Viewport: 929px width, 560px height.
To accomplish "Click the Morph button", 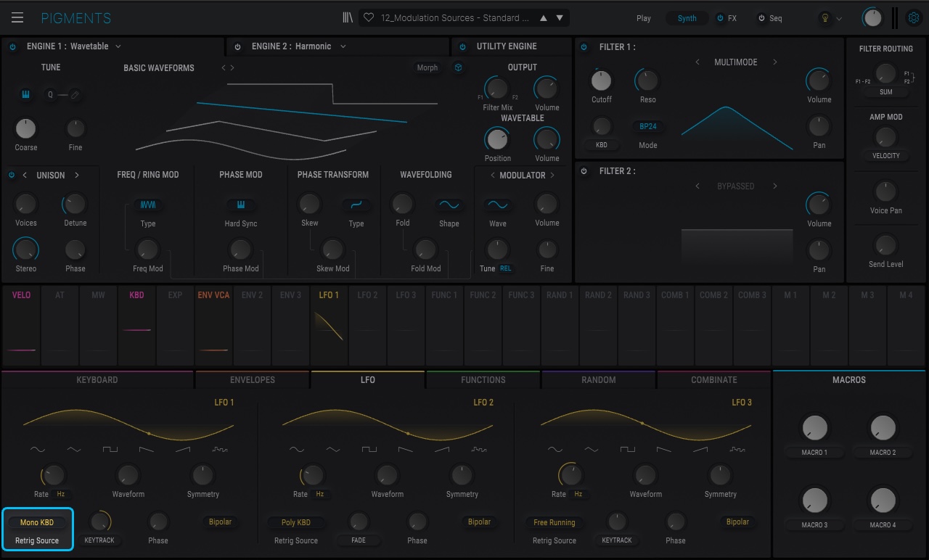I will click(x=427, y=67).
